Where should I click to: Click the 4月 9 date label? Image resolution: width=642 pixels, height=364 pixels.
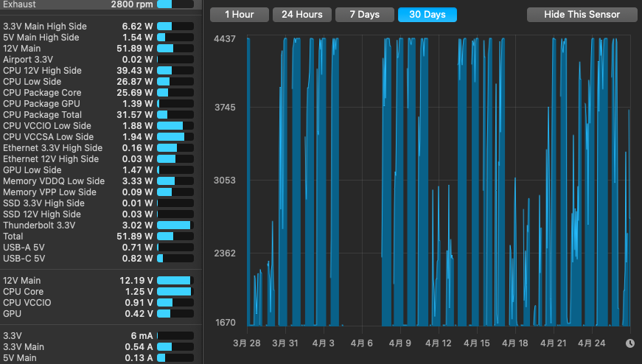point(400,343)
